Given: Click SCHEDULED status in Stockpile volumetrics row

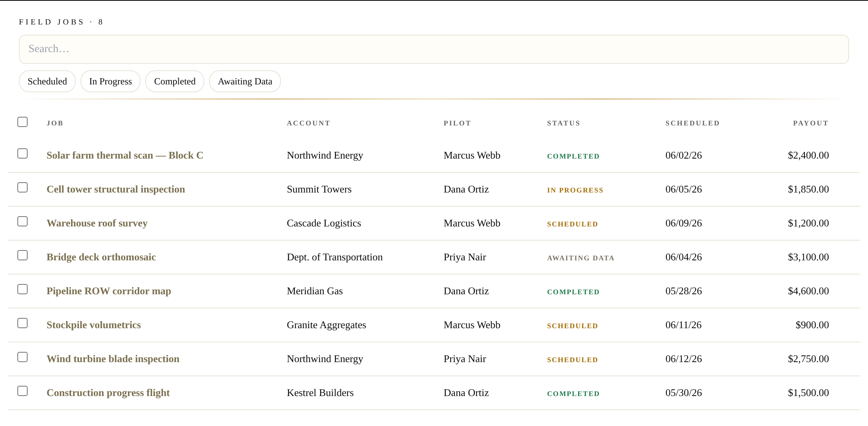Looking at the screenshot, I should click(x=572, y=326).
